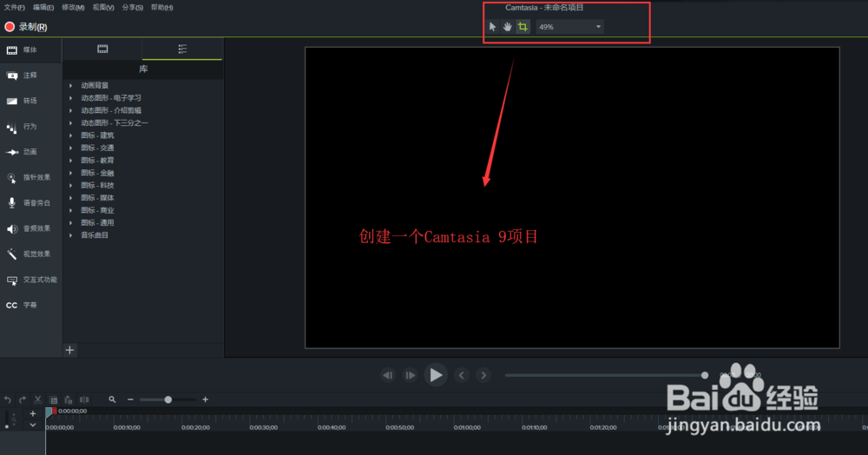Jump to previous clip with left chevron
The width and height of the screenshot is (868, 455).
(462, 375)
